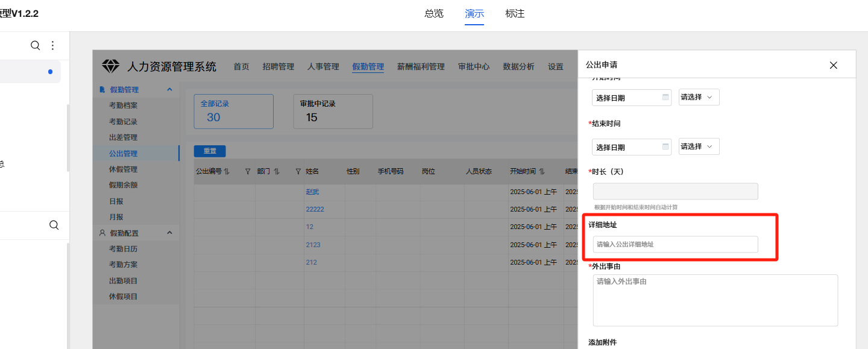This screenshot has width=868, height=349.
Task: Click the blue 重置 button
Action: tap(209, 151)
